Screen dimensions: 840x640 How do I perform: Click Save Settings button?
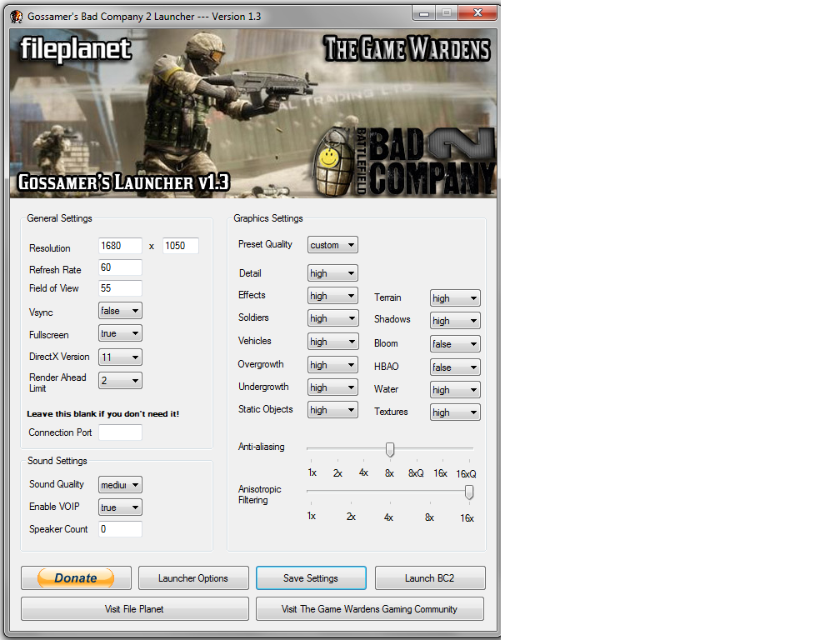coord(311,577)
